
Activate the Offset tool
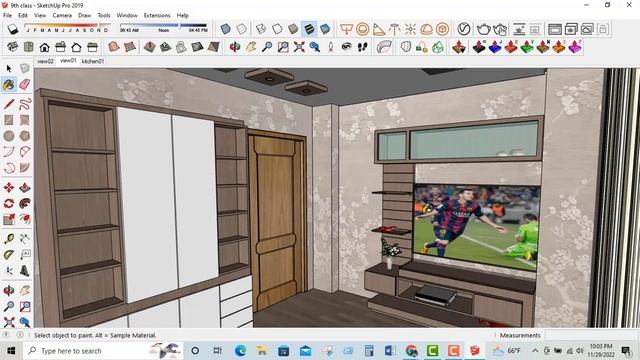[x=24, y=219]
